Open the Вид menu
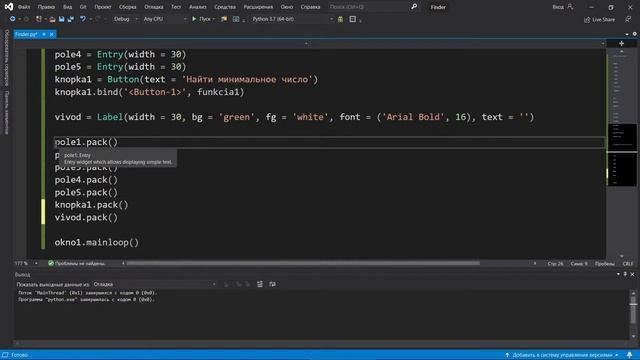Screen dimensions: 640x360 pos(68,7)
